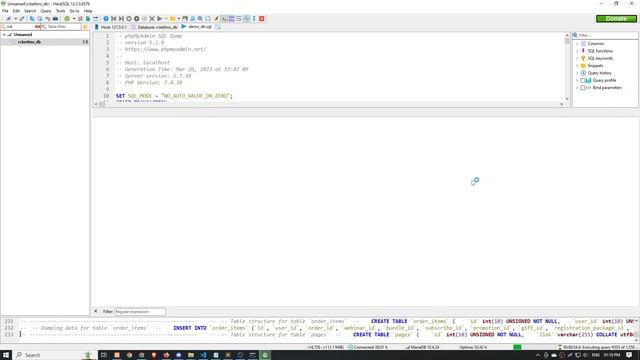Open the dropdown arrow next to Load SQL file
The width and height of the screenshot is (640, 360).
[x=179, y=19]
